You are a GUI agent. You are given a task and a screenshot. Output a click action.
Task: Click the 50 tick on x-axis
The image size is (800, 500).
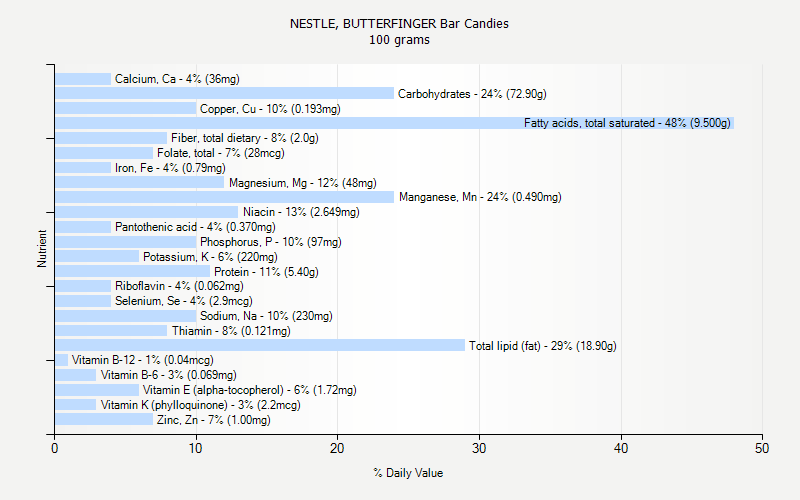pos(763,450)
